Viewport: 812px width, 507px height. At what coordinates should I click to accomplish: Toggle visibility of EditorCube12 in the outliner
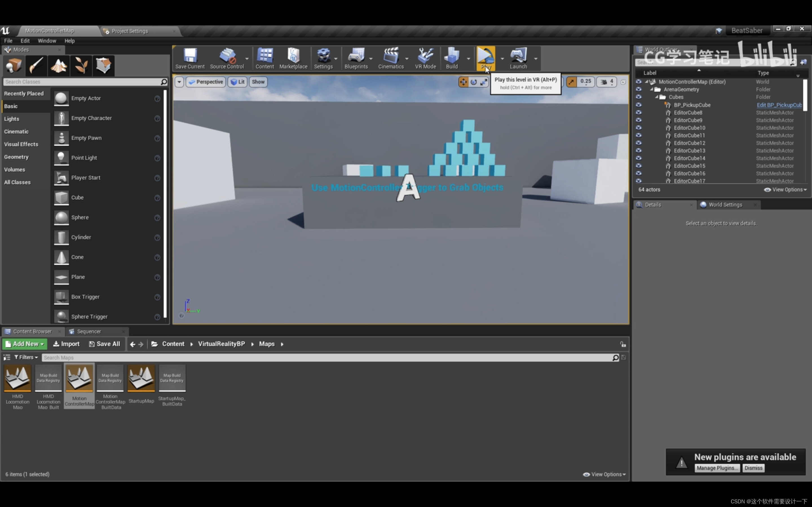click(639, 143)
